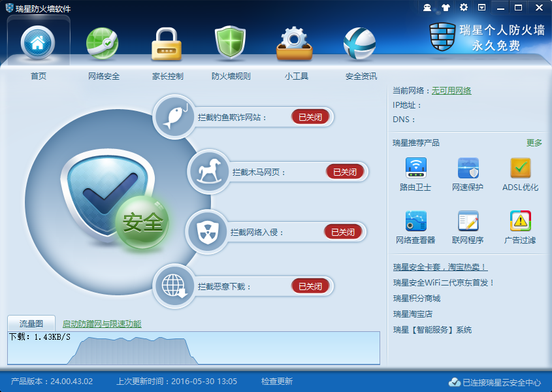Open 防火墙规则 green shield icon
Image resolution: width=552 pixels, height=392 pixels.
230,42
